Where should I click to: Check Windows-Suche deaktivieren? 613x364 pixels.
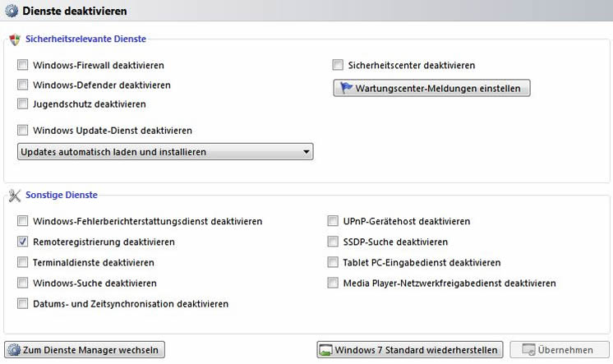click(x=23, y=283)
